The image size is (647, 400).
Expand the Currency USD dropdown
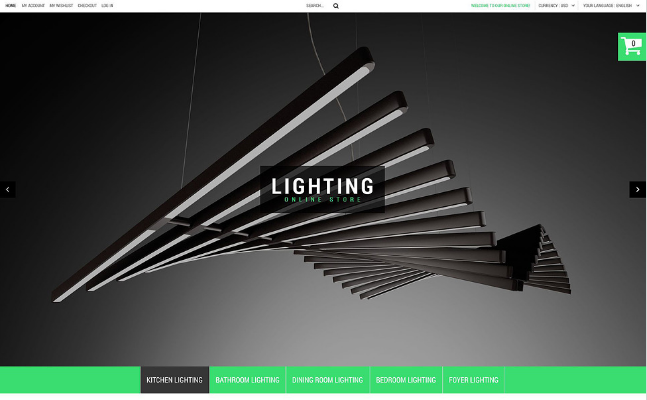(x=556, y=6)
